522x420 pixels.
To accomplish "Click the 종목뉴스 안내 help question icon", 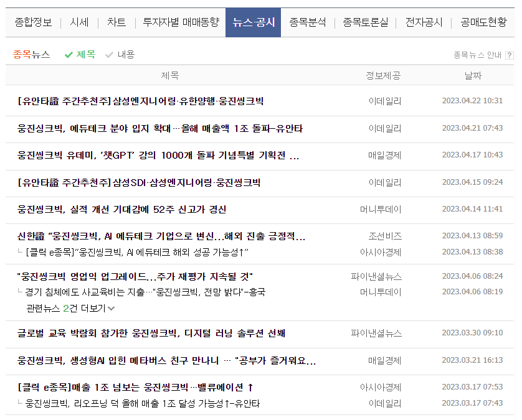I will [x=509, y=55].
